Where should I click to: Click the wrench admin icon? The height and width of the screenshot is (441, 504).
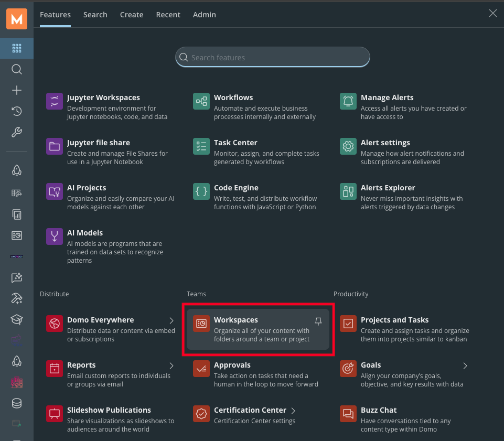pyautogui.click(x=17, y=132)
